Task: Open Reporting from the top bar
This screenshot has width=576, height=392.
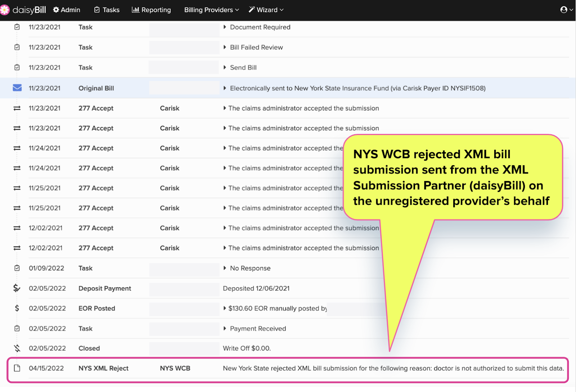Action: coord(151,10)
